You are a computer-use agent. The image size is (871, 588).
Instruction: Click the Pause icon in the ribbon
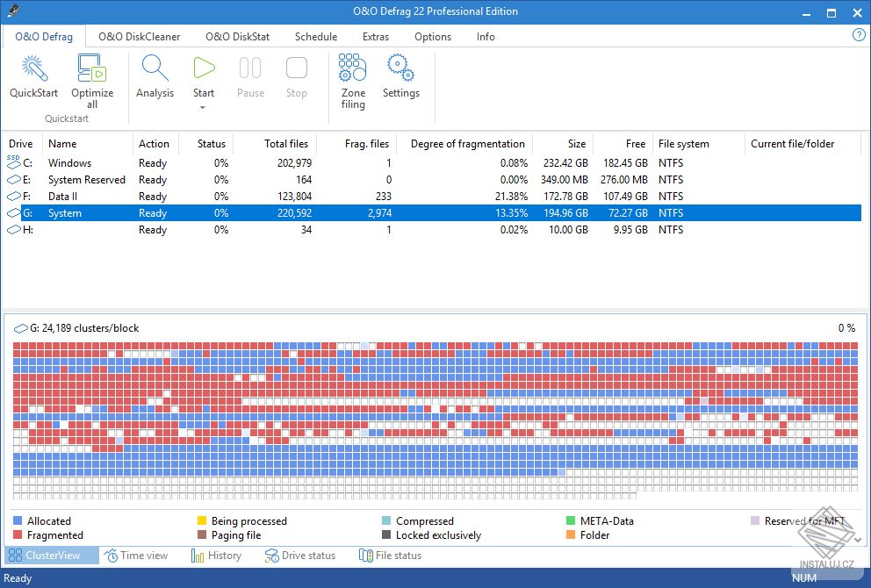coord(250,68)
